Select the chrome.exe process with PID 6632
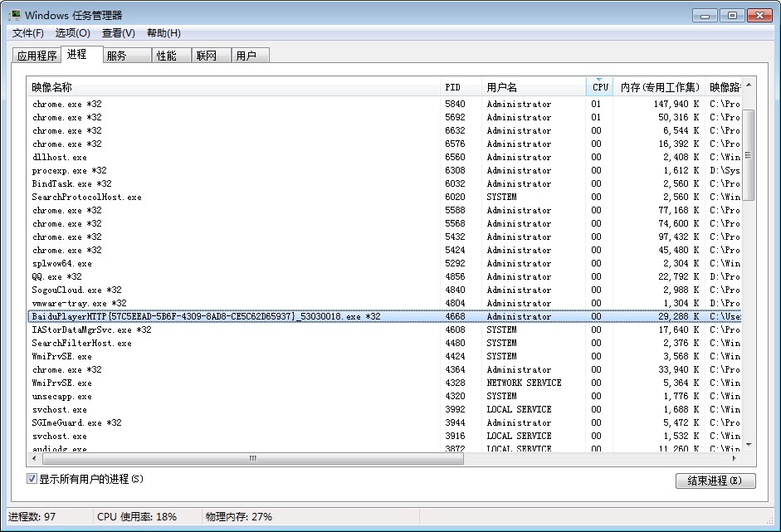 pos(384,130)
